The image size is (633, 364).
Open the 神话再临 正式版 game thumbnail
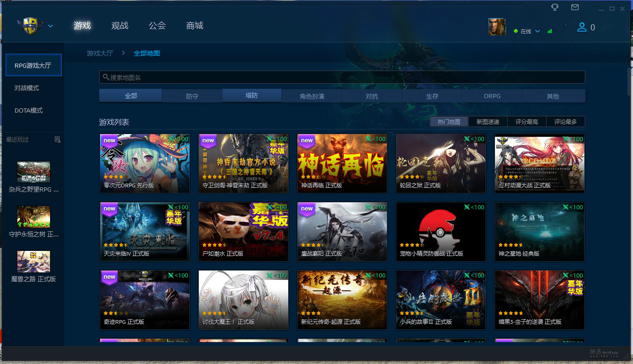342,164
